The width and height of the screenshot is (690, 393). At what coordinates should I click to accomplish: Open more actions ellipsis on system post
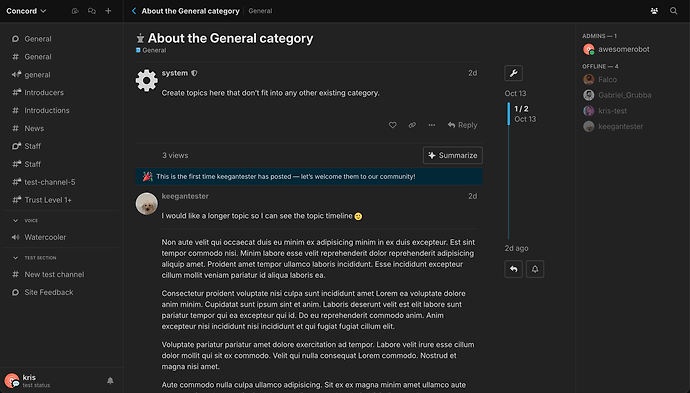tap(432, 125)
